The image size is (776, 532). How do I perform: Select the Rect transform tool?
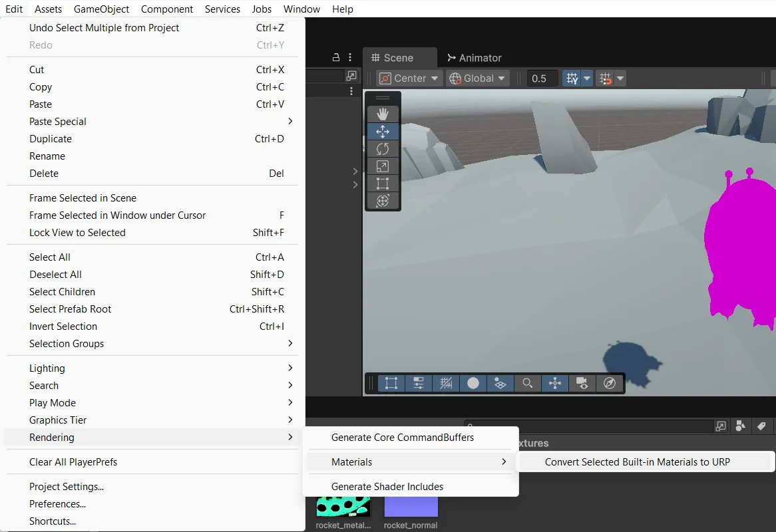383,184
